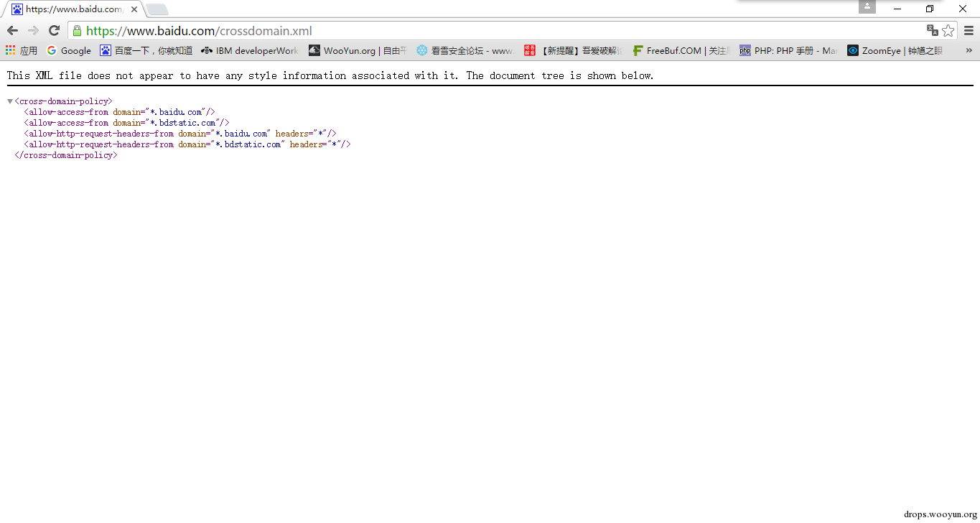
Task: Click the opening <cross-domain-policy> tag text
Action: tap(63, 101)
